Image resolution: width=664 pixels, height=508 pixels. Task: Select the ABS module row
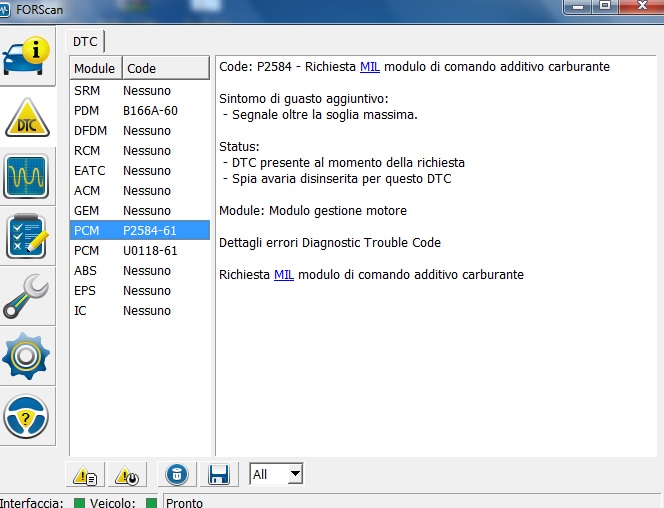139,270
